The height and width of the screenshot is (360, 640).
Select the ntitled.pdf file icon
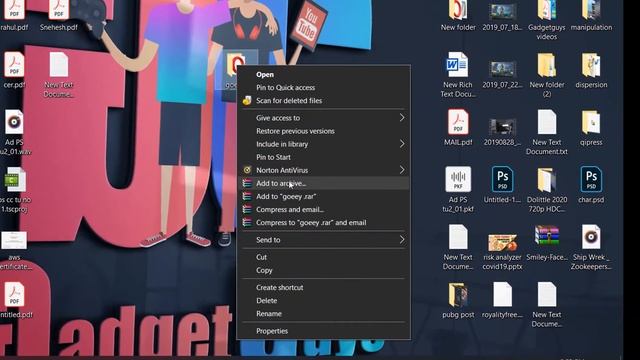coord(14,295)
